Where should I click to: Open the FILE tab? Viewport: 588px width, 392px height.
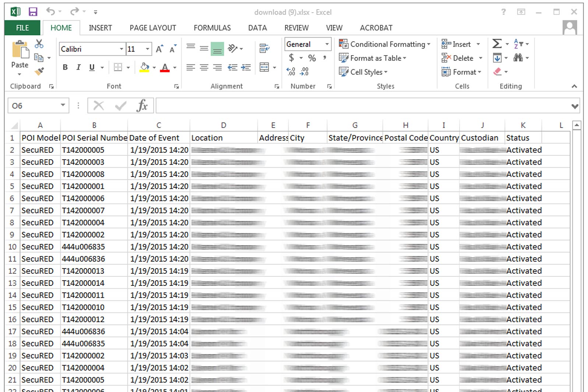pos(22,28)
